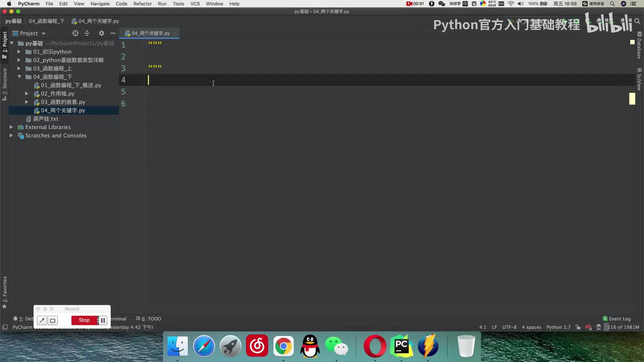The image size is (644, 362).
Task: Open the Refactor menu
Action: point(142,4)
